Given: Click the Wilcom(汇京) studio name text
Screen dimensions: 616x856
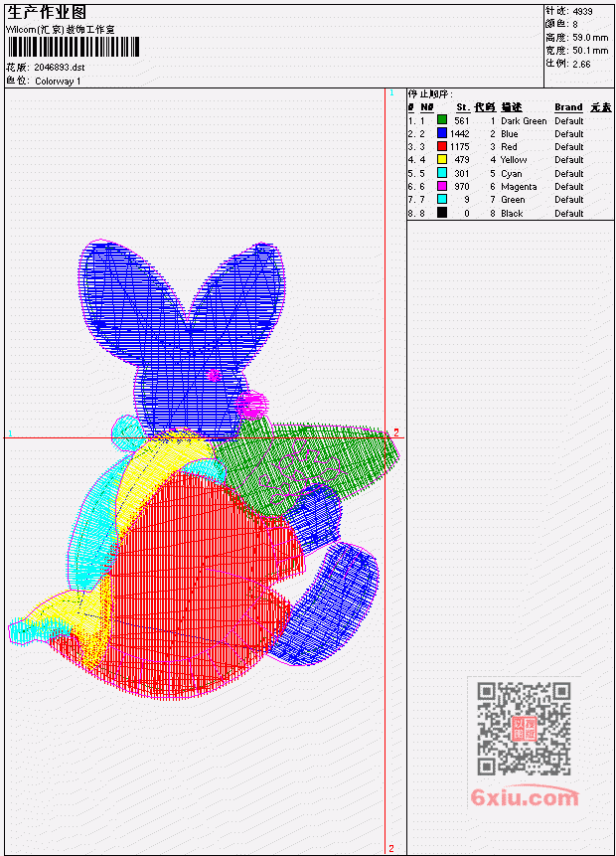Looking at the screenshot, I should coord(61,30).
